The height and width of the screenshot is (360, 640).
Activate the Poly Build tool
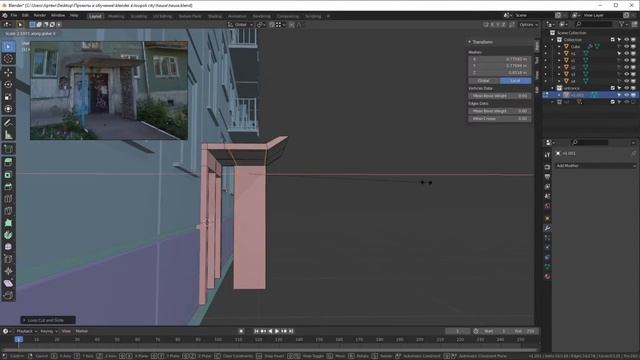click(8, 223)
